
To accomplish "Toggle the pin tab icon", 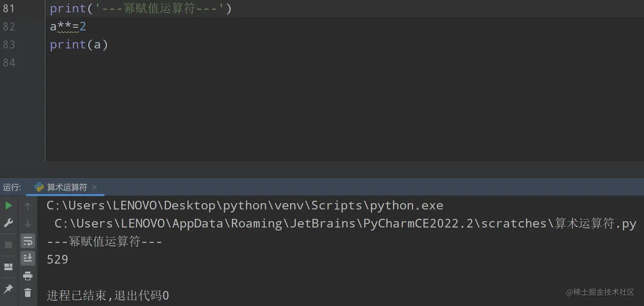I will pyautogui.click(x=9, y=289).
